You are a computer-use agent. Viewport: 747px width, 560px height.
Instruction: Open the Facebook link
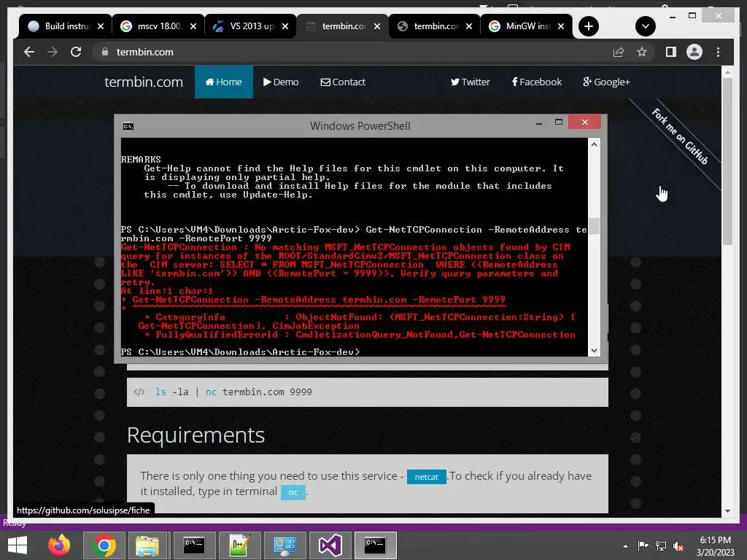click(536, 82)
